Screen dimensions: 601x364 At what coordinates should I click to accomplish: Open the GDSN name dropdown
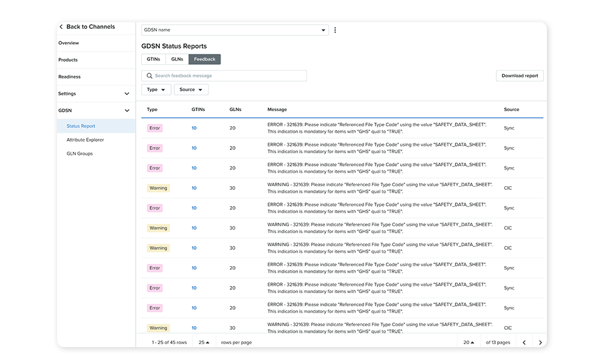coord(235,30)
